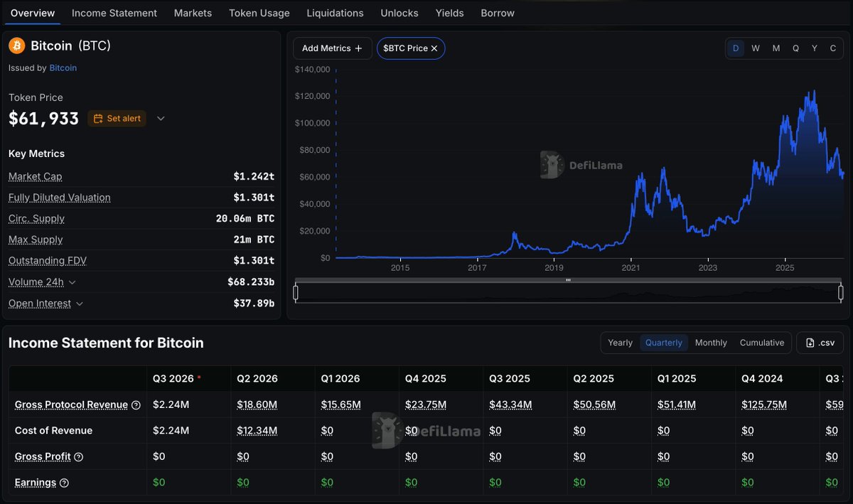Click the Circ. Supply metric label
The width and height of the screenshot is (853, 504).
click(x=36, y=219)
